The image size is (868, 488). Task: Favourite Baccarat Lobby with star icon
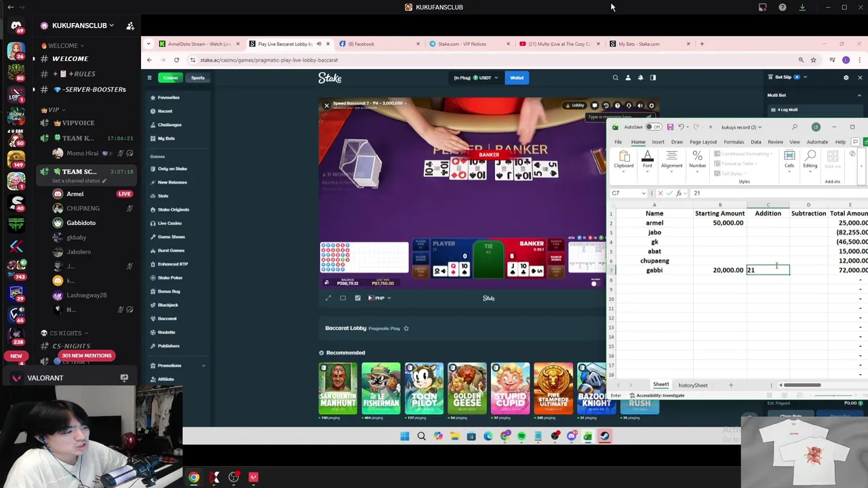(406, 329)
